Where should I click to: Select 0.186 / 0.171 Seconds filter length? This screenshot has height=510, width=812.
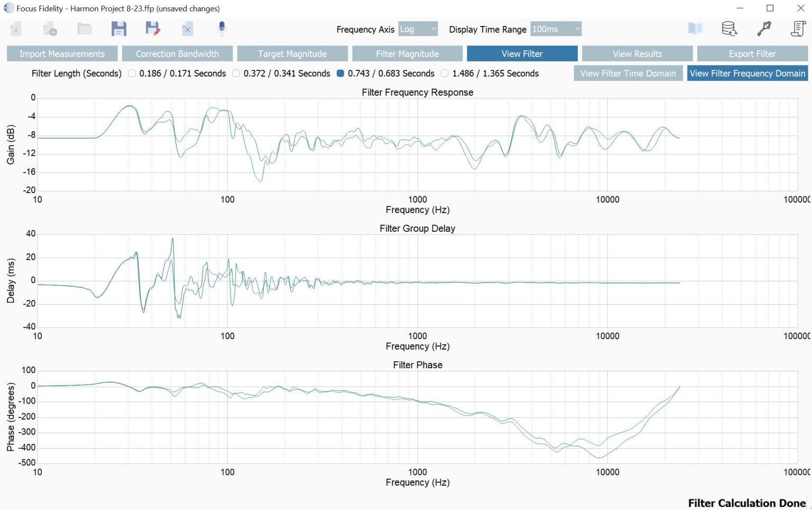[132, 74]
